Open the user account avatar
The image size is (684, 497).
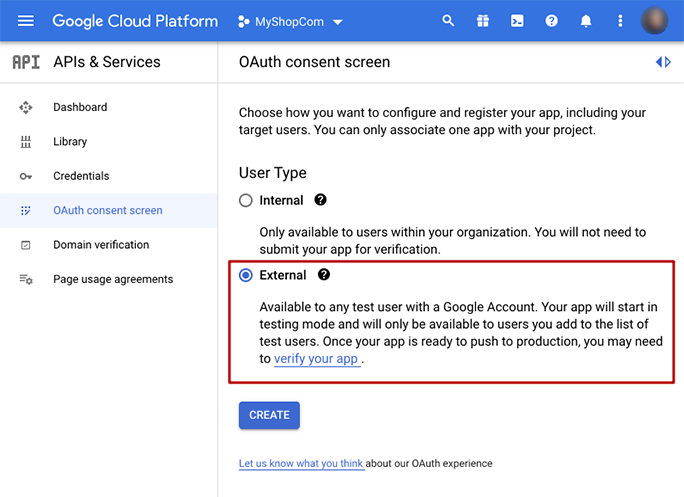click(654, 20)
